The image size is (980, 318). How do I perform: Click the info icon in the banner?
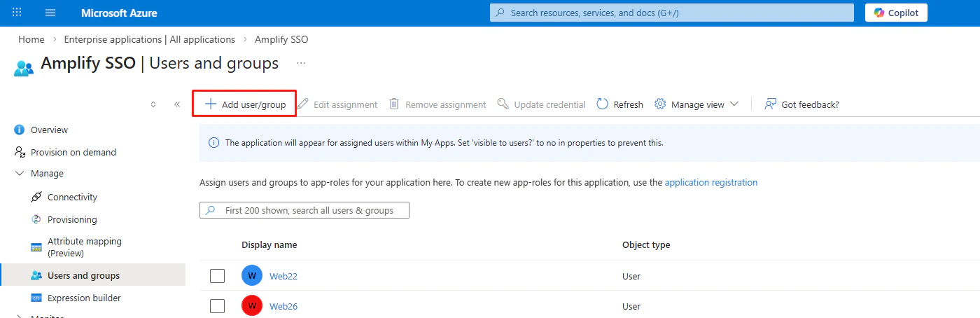(213, 142)
